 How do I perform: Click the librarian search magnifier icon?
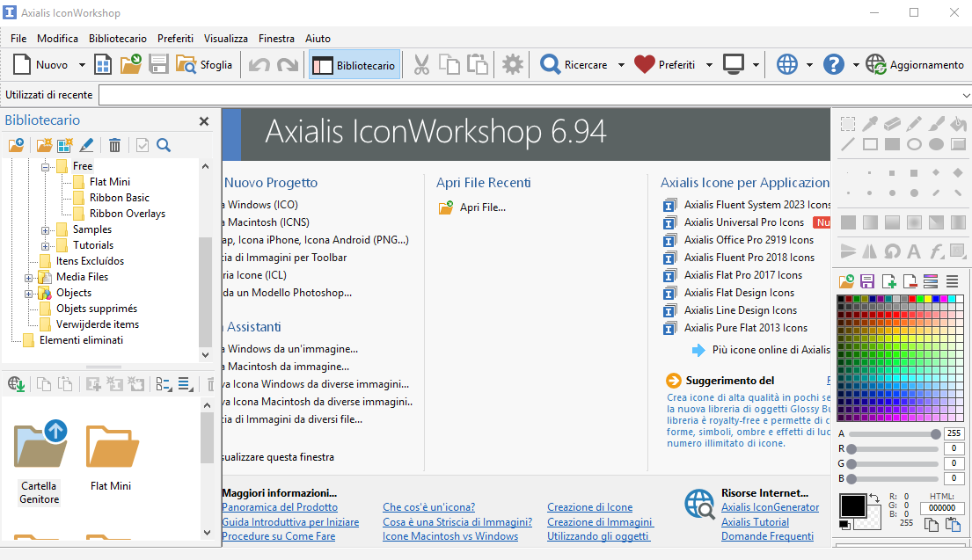[x=164, y=146]
